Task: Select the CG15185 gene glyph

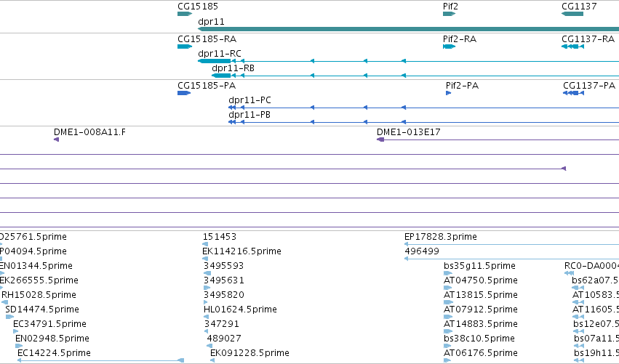Action: pos(185,14)
